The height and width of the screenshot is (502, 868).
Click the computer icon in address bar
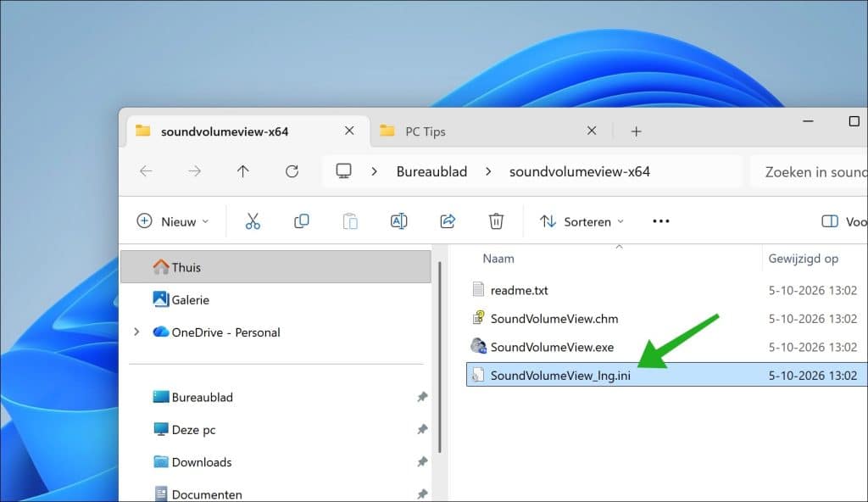click(344, 171)
